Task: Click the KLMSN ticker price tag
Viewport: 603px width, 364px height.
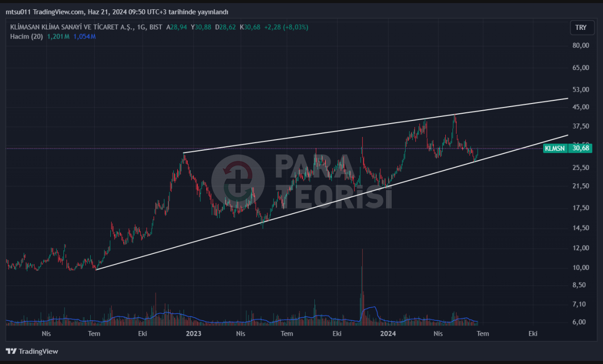Action: tap(555, 148)
